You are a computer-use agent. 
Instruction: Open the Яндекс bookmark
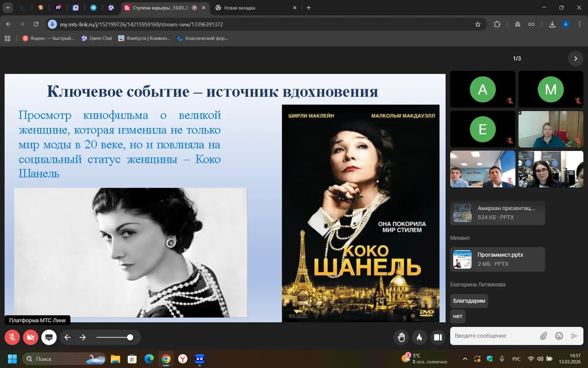pos(48,38)
